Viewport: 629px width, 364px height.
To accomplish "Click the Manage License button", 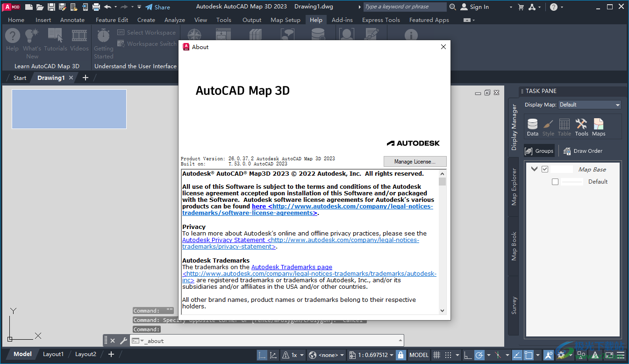I will point(415,161).
